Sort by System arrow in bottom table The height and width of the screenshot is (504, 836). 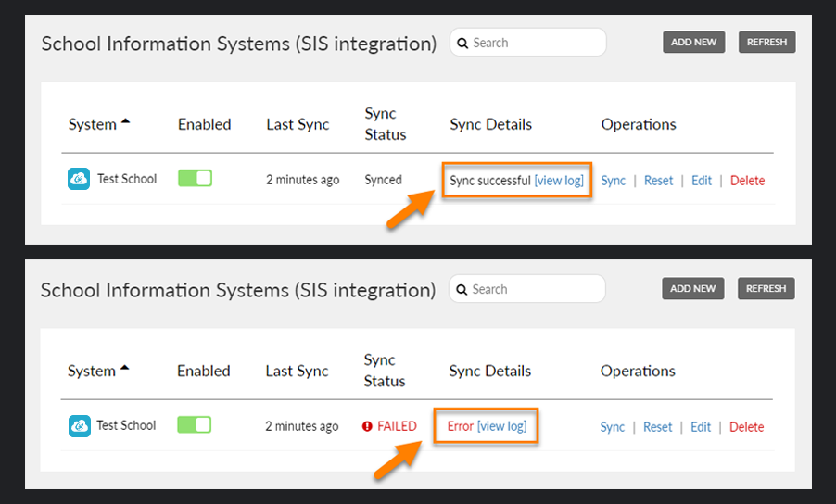coord(125,368)
